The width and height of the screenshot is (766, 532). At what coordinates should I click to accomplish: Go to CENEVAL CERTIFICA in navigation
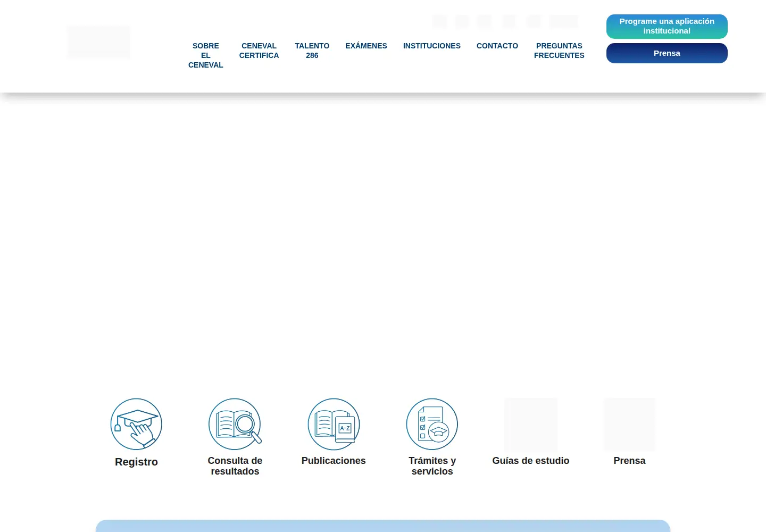[x=259, y=51]
